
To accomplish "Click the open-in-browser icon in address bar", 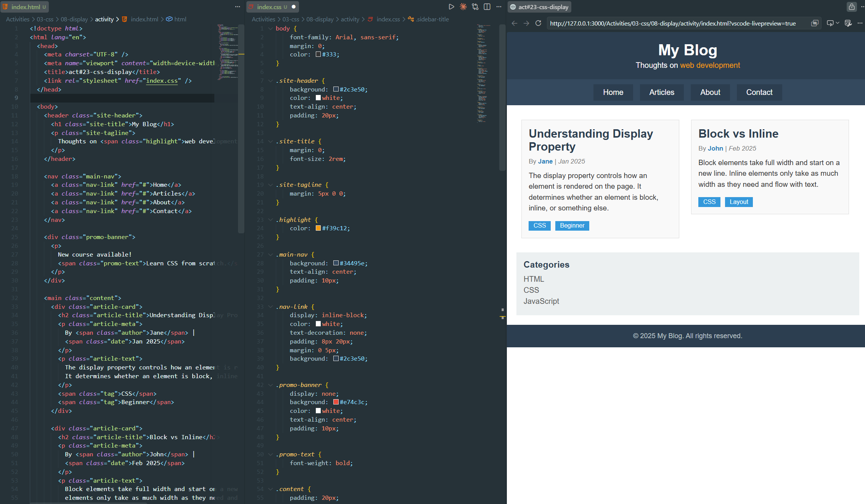I will (815, 23).
